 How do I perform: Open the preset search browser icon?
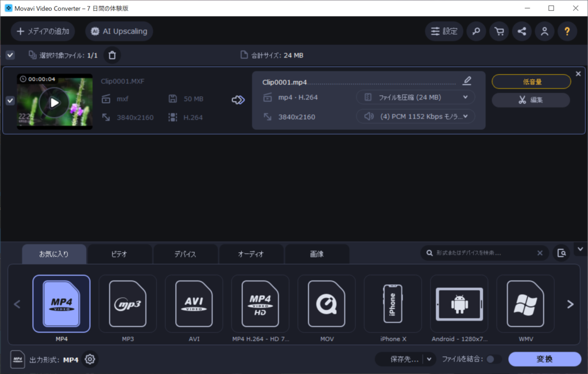tap(561, 253)
